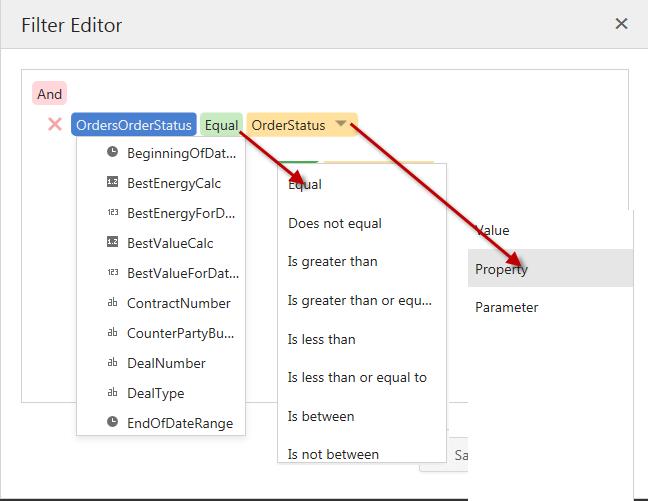
Task: Click the clock icon beside EndOfDateRange
Action: pyautogui.click(x=112, y=423)
